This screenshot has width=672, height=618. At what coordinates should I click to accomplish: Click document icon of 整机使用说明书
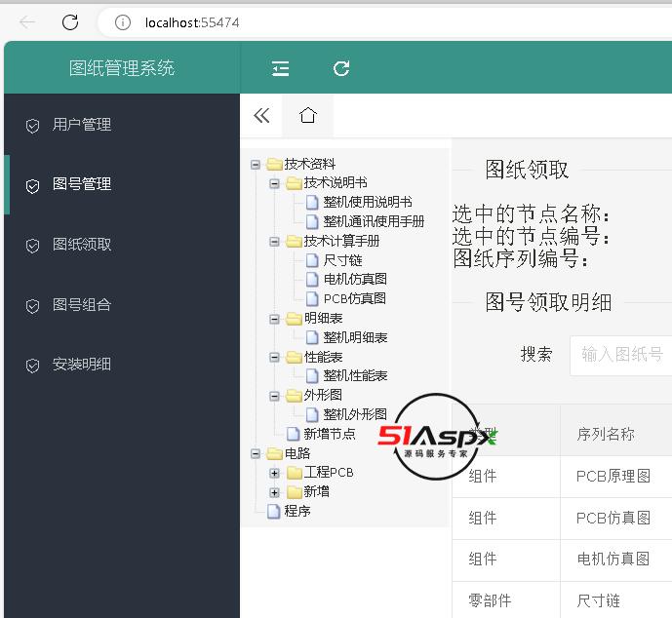[312, 202]
